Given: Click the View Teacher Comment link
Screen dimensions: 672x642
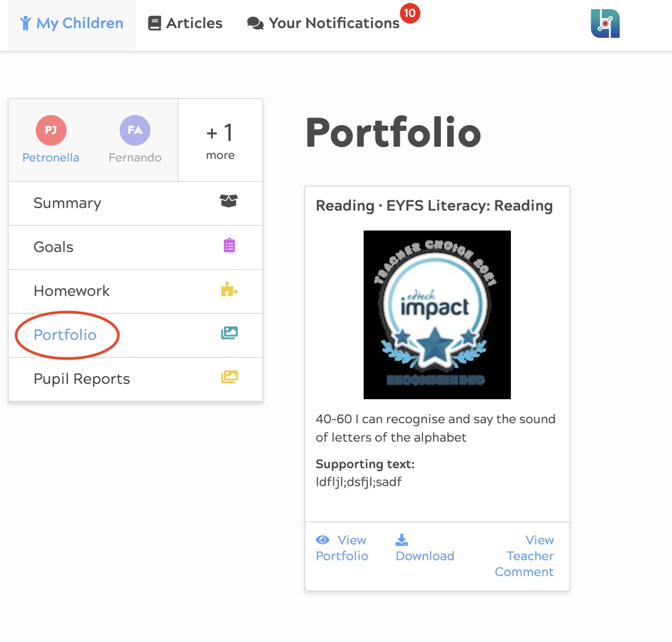Looking at the screenshot, I should pos(525,556).
